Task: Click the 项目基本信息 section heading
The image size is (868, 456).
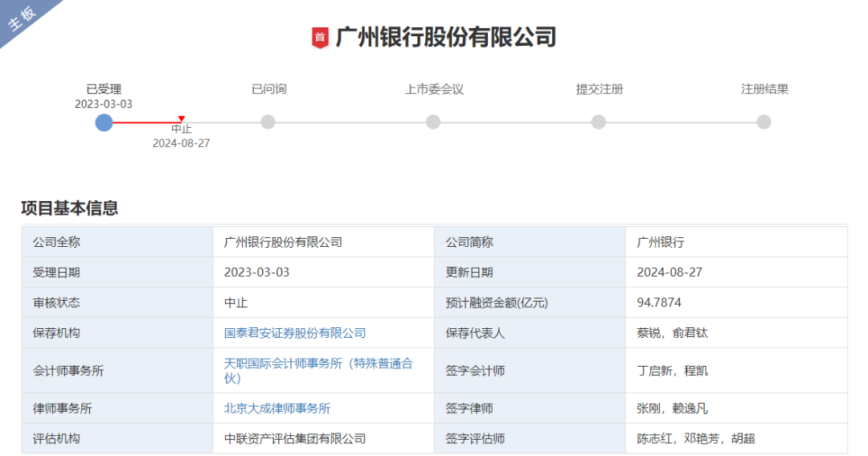Action: point(70,208)
